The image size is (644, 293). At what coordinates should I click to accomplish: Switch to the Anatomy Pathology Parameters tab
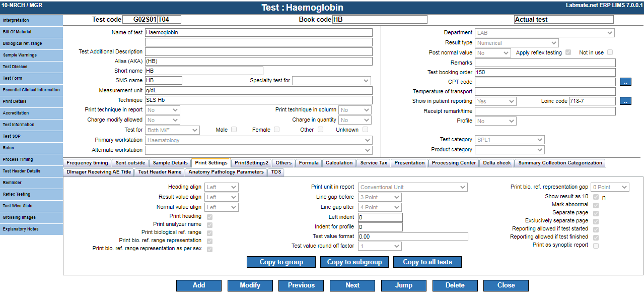226,172
